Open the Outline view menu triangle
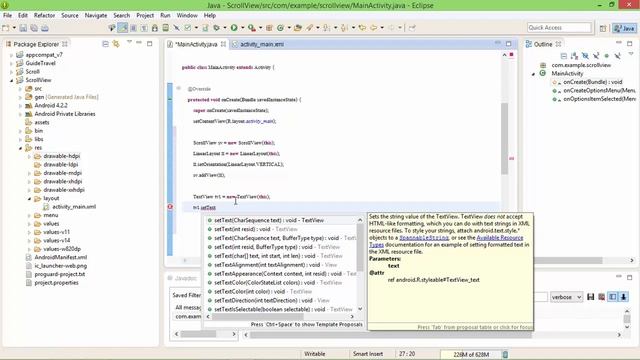The height and width of the screenshot is (360, 640). click(631, 54)
